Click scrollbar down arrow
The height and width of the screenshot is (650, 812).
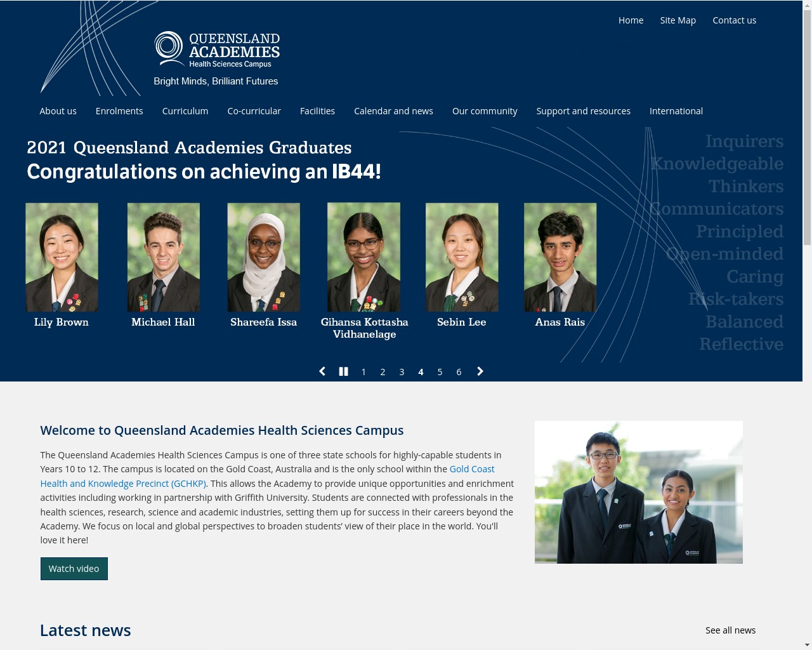807,645
